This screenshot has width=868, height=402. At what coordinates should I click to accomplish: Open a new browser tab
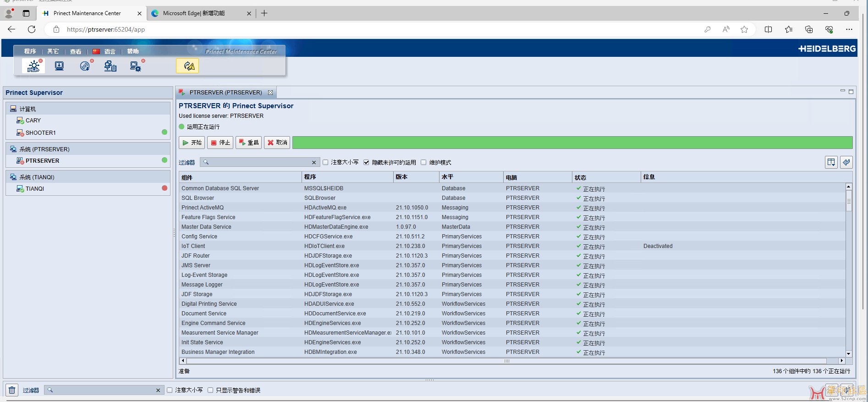(264, 13)
